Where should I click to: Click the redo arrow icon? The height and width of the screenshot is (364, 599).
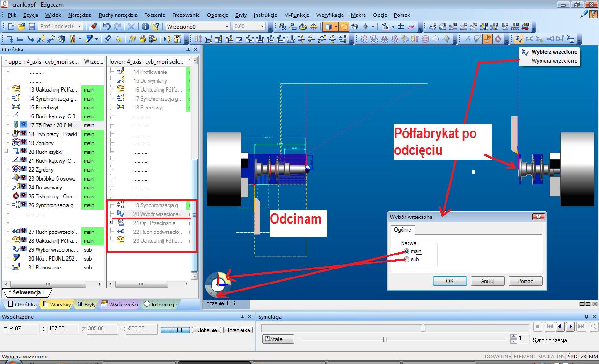(x=118, y=27)
